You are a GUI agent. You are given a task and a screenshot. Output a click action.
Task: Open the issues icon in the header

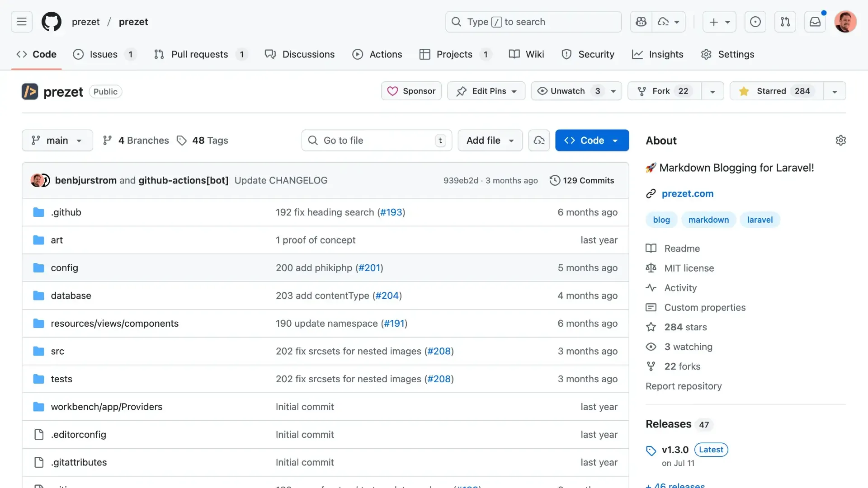(x=755, y=22)
